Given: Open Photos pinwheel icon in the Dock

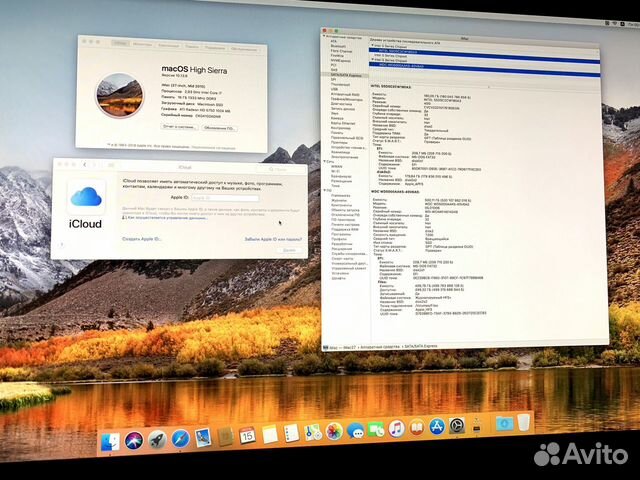Looking at the screenshot, I should click(334, 431).
